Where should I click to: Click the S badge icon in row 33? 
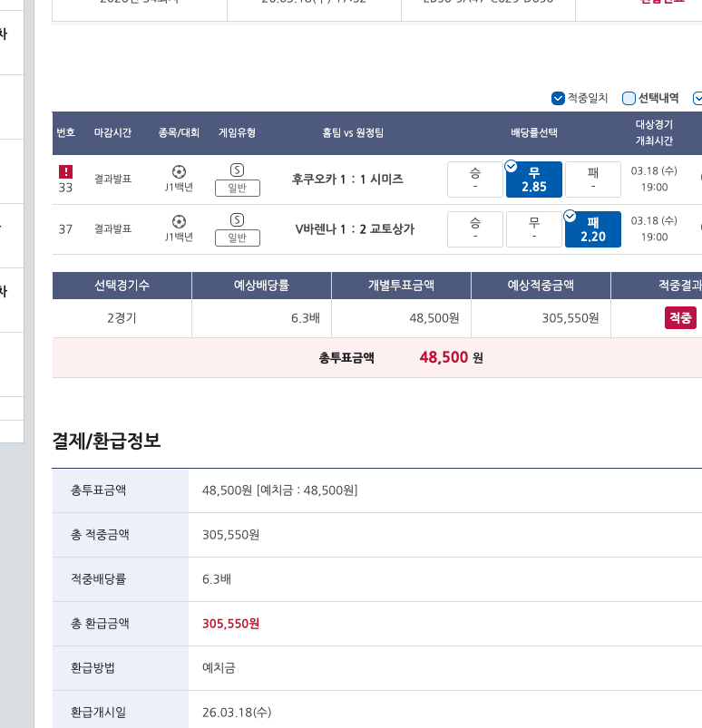click(237, 170)
